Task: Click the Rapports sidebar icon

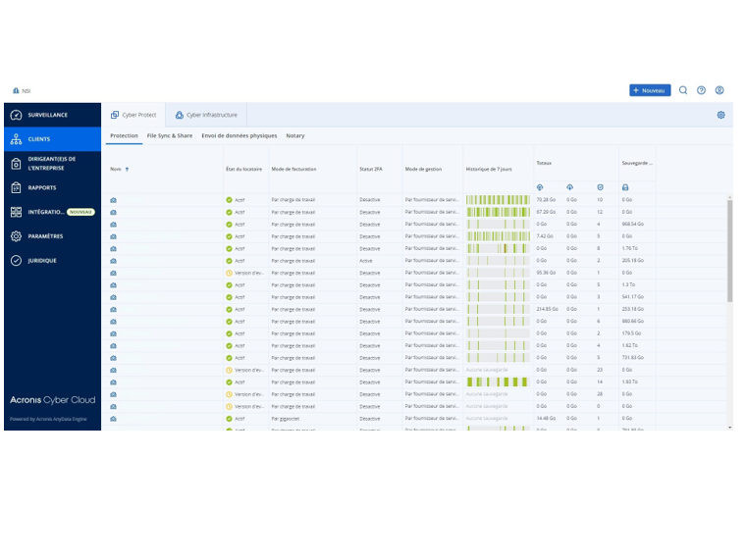Action: pyautogui.click(x=16, y=187)
